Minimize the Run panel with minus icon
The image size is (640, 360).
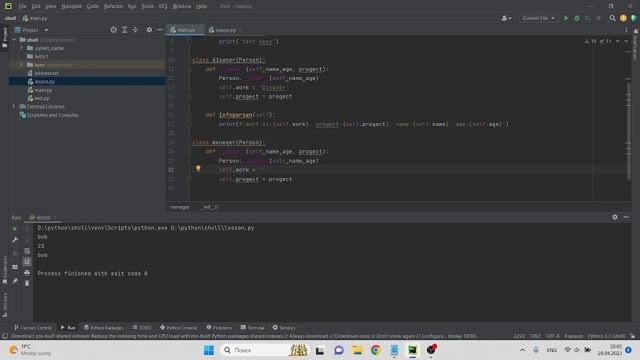[626, 217]
